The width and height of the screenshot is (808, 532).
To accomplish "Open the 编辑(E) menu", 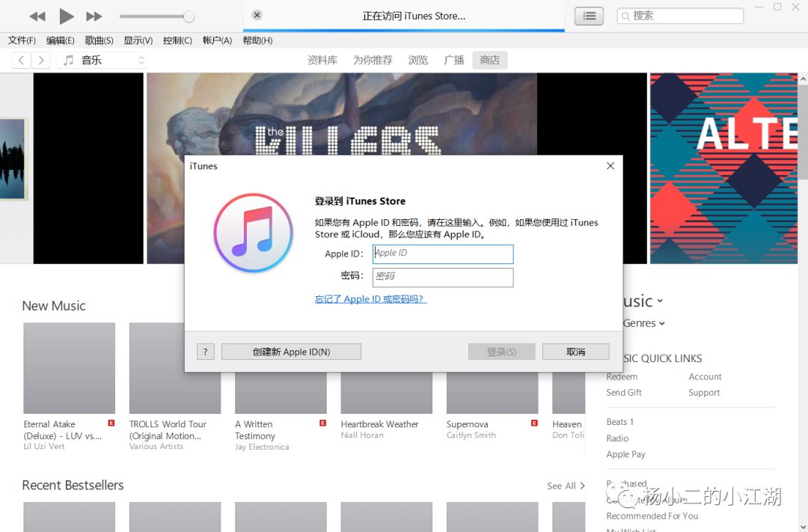I will pos(61,40).
